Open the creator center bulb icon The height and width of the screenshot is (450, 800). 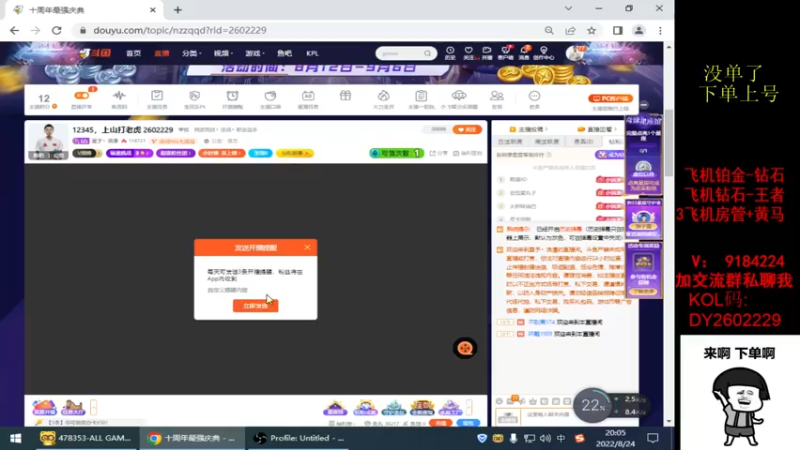coord(544,53)
